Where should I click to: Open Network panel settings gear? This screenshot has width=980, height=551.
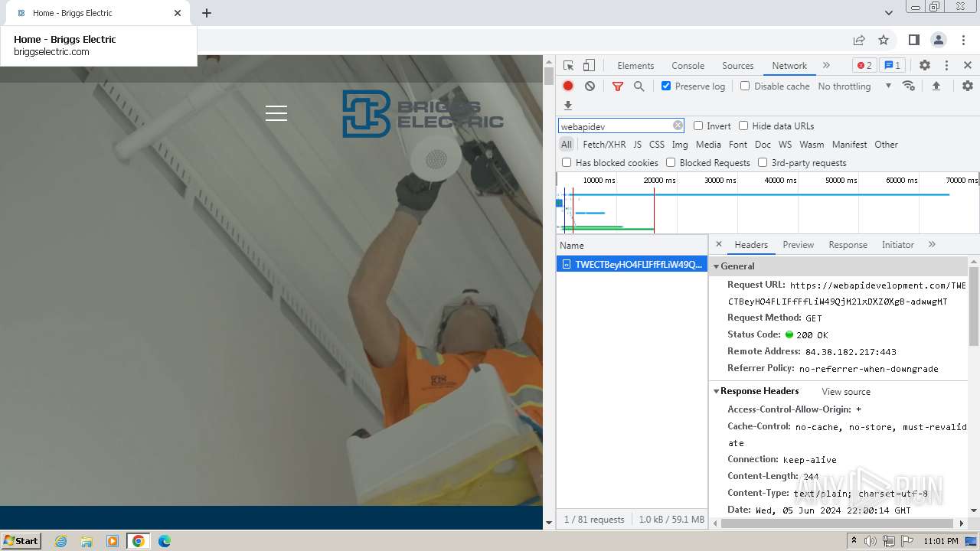point(968,86)
